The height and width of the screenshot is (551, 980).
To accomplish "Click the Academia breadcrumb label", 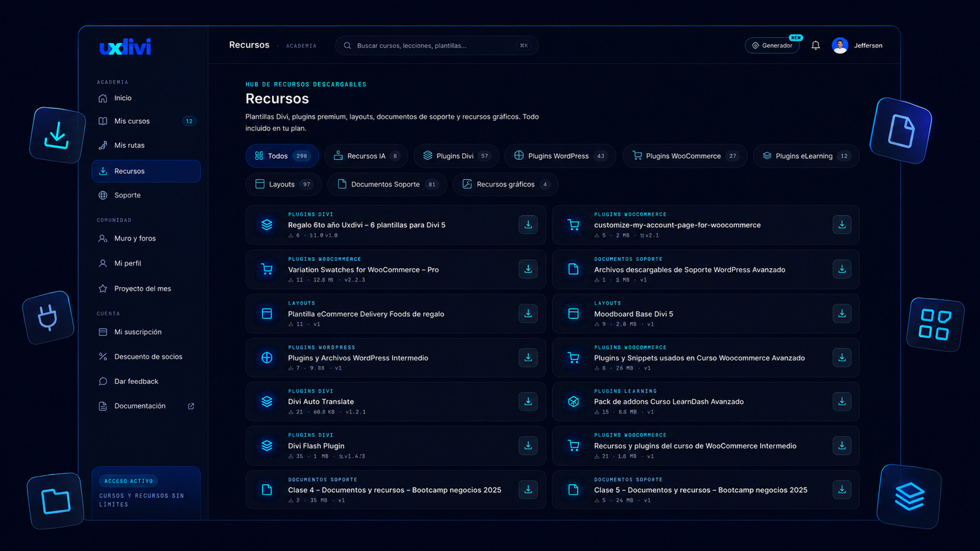I will pos(301,46).
